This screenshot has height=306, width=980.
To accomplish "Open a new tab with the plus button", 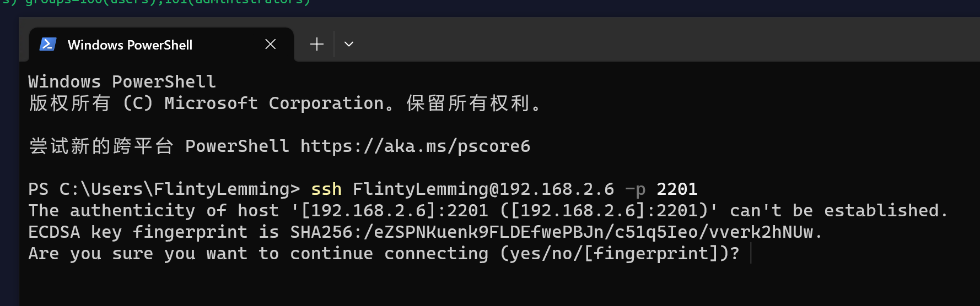I will pyautogui.click(x=317, y=45).
